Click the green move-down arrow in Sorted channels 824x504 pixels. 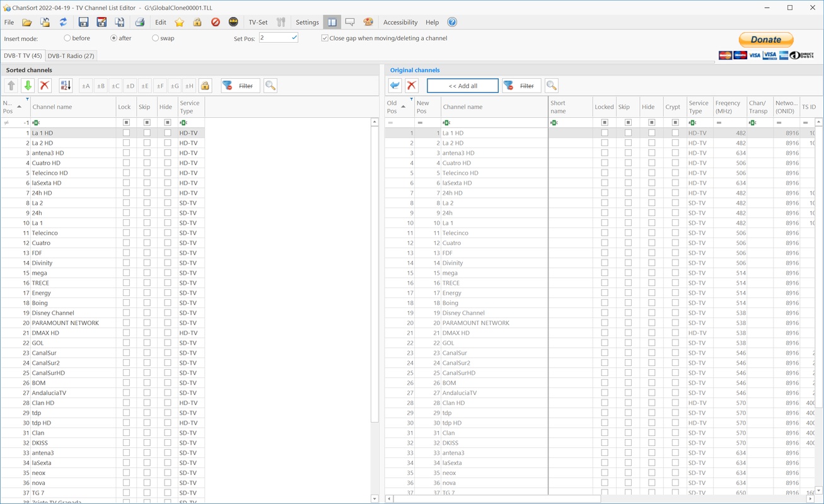pyautogui.click(x=28, y=86)
